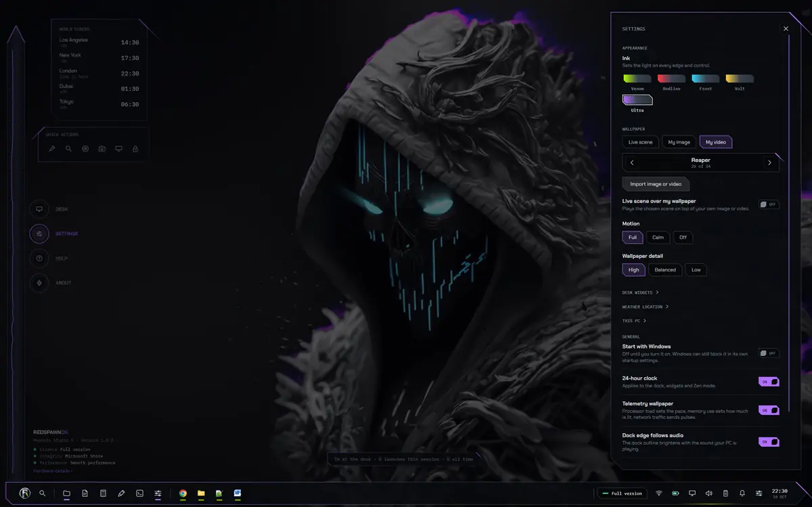Image resolution: width=812 pixels, height=507 pixels.
Task: Disable the Telemetry wallpaper switch
Action: [x=769, y=410]
